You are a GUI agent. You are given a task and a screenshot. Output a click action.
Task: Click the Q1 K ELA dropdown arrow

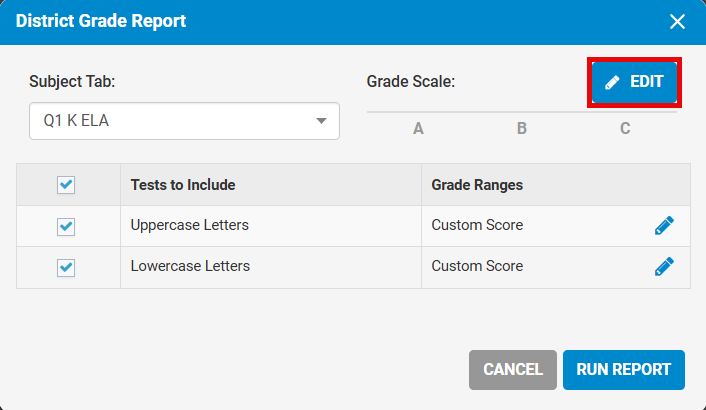[x=321, y=121]
